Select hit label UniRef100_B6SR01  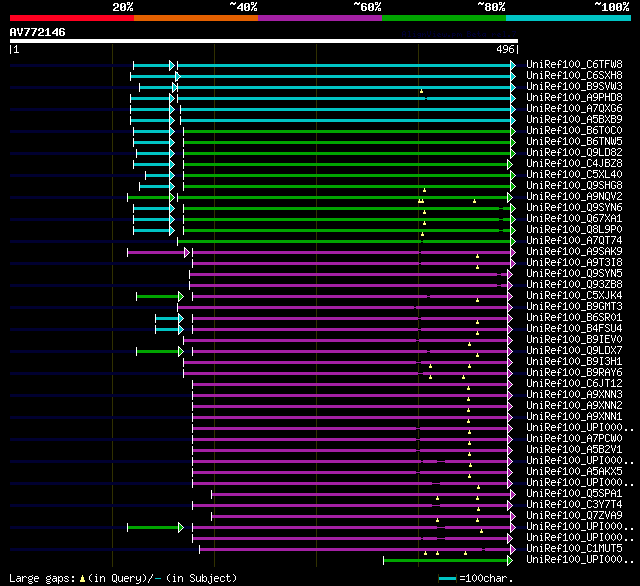[574, 317]
